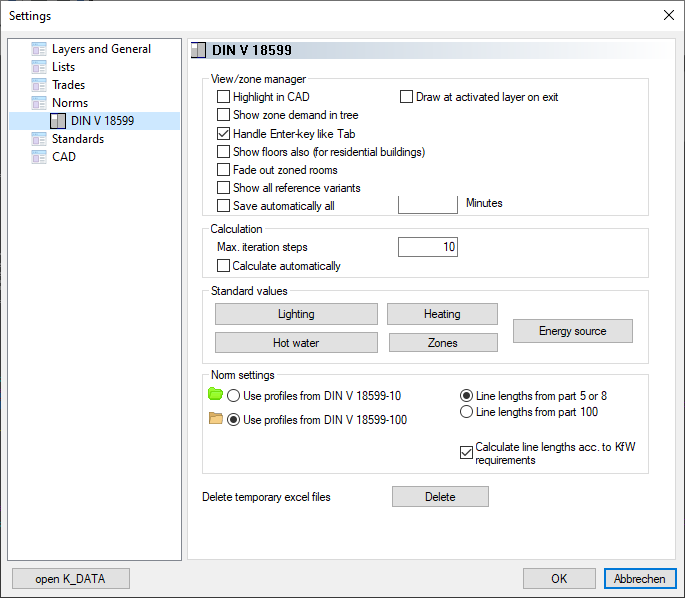Viewport: 685px width, 598px height.
Task: Click the Lighting standard values button
Action: 296,314
